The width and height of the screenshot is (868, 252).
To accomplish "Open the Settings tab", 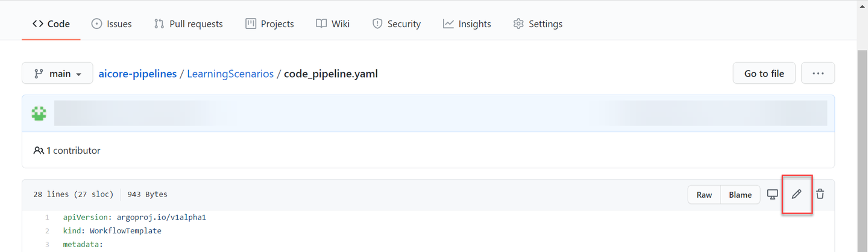I will pyautogui.click(x=538, y=24).
